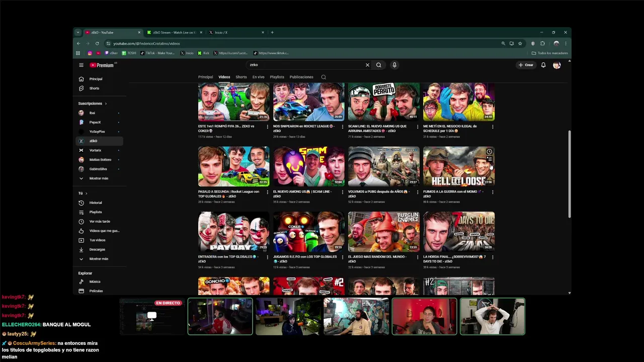Viewport: 644px width, 362px height.
Task: Open the channel Playlists tab
Action: [277, 77]
